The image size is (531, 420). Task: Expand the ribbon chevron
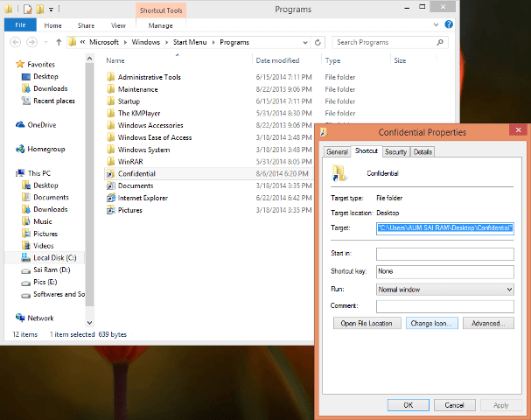(x=436, y=24)
